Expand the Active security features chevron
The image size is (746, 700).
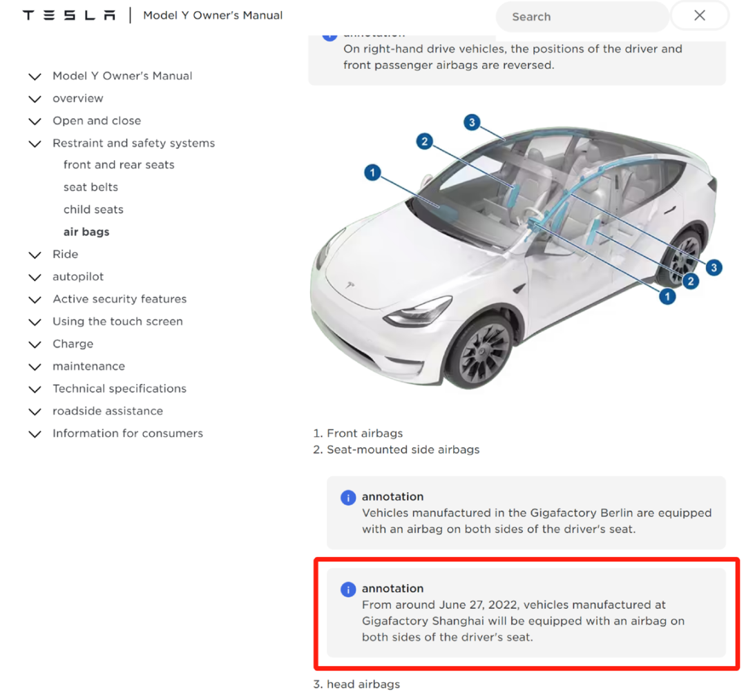35,300
